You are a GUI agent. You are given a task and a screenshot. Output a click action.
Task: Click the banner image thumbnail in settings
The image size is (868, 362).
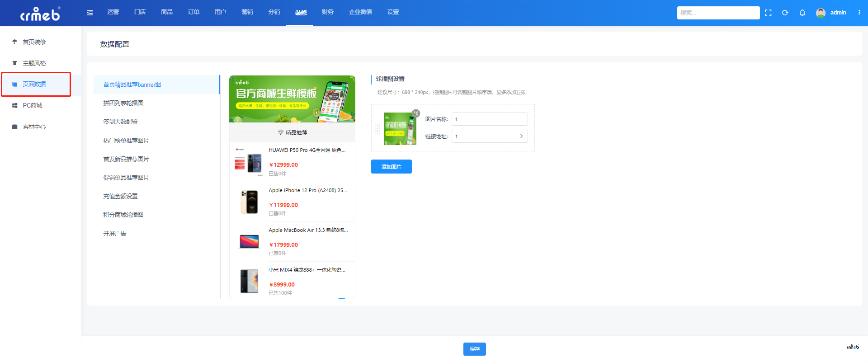pos(400,129)
